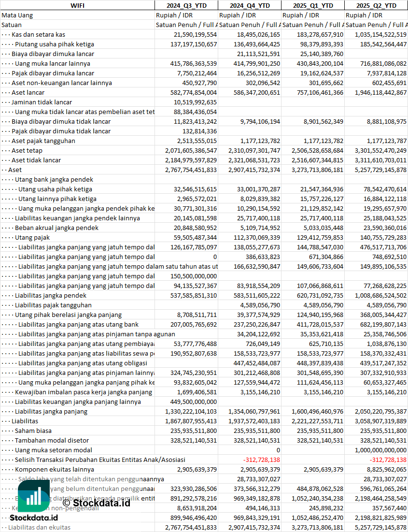The image size is (408, 532).
Task: Select the Liabilitas jangka pendek label
Action: pyautogui.click(x=51, y=296)
